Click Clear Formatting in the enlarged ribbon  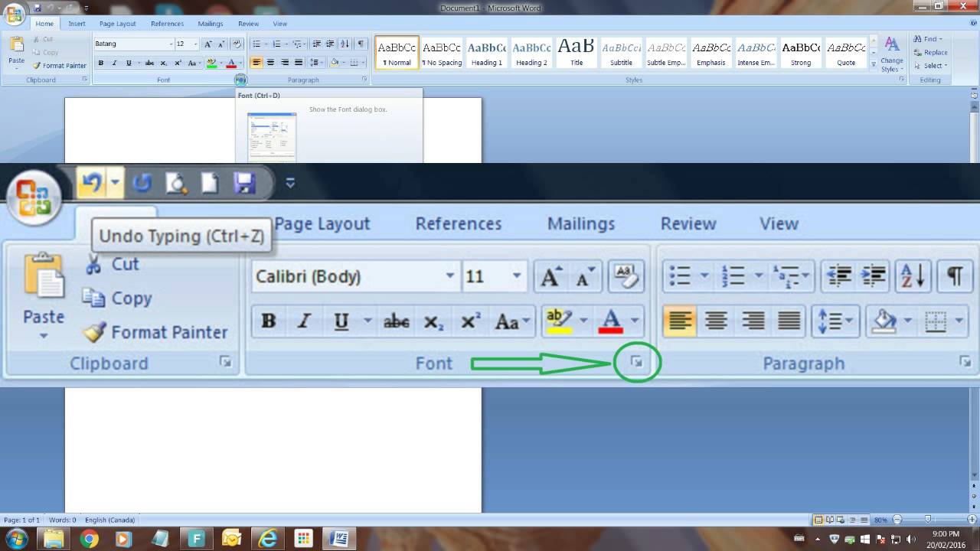pos(626,277)
